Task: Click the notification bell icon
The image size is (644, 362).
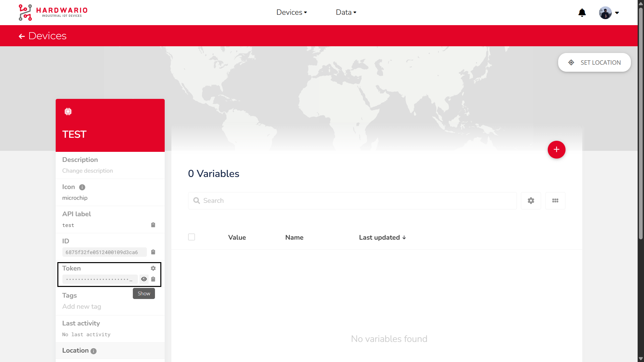Action: click(582, 13)
